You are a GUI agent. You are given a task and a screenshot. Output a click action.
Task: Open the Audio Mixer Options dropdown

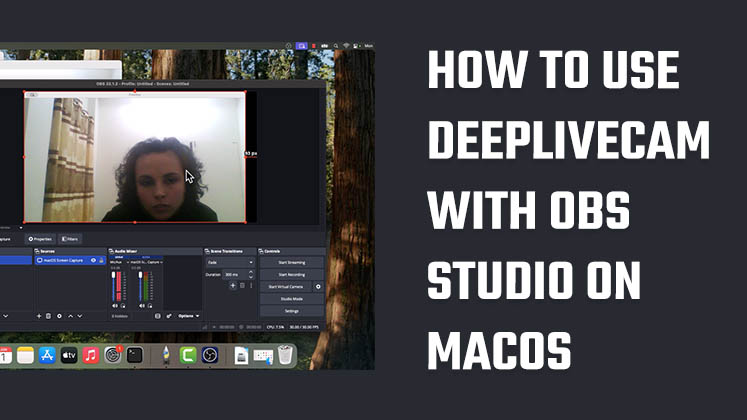point(189,316)
